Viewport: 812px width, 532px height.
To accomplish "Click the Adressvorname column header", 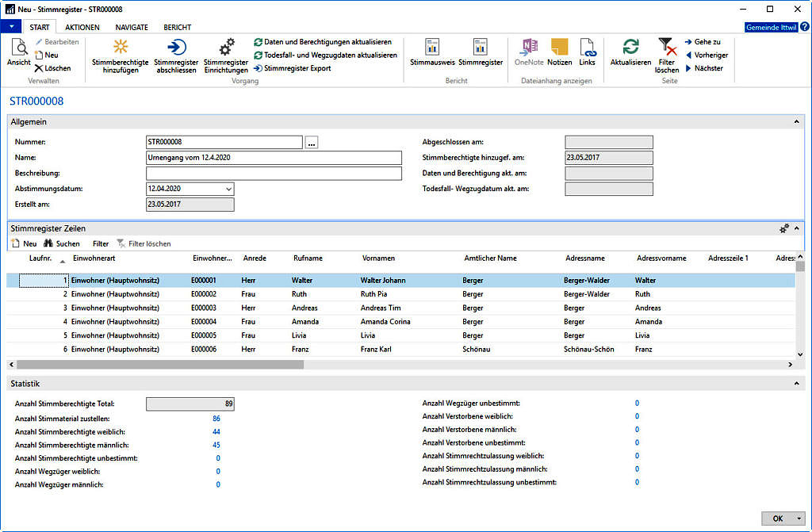I will pyautogui.click(x=661, y=258).
